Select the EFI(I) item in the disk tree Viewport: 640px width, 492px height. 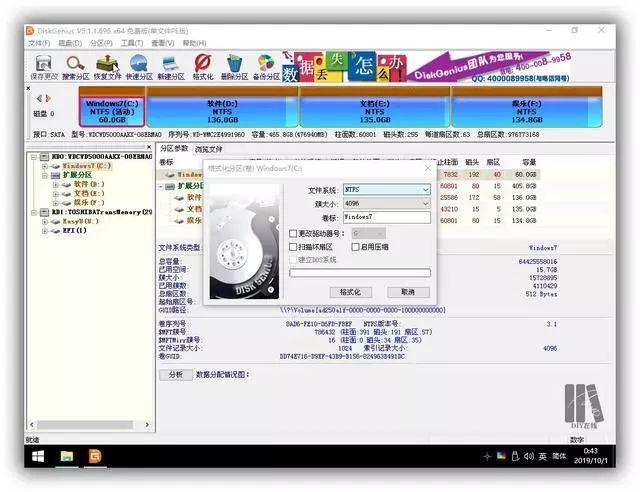click(x=74, y=231)
